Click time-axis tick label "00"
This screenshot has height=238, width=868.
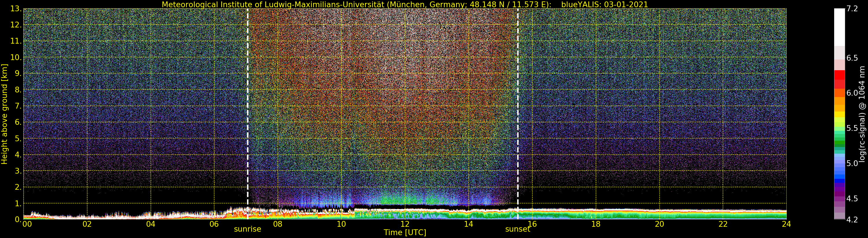coord(27,224)
